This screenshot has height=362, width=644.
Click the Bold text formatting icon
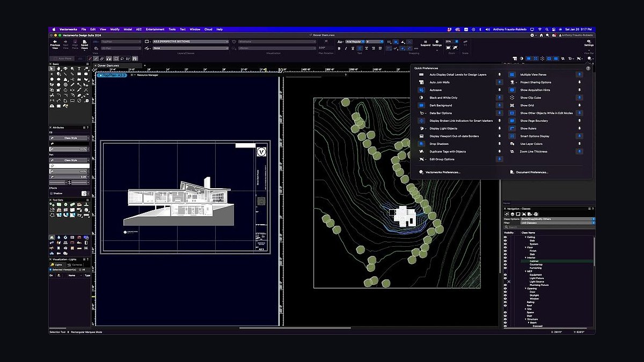pyautogui.click(x=339, y=48)
